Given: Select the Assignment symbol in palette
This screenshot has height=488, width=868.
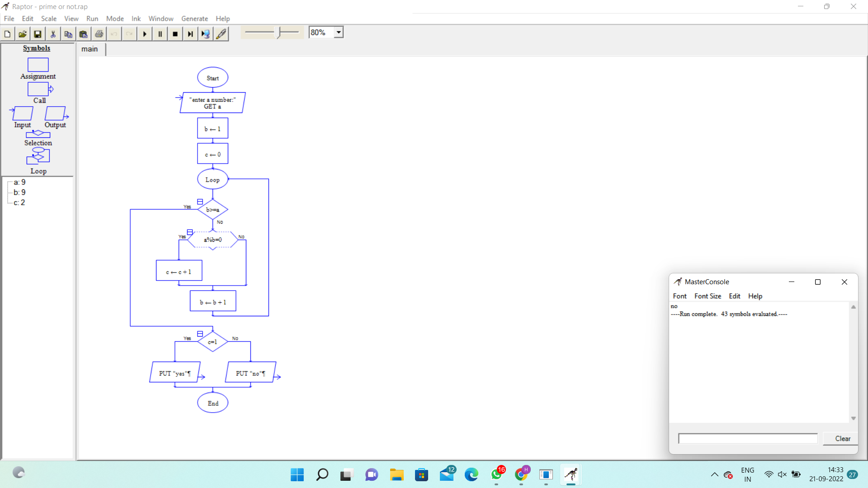Looking at the screenshot, I should click(38, 65).
